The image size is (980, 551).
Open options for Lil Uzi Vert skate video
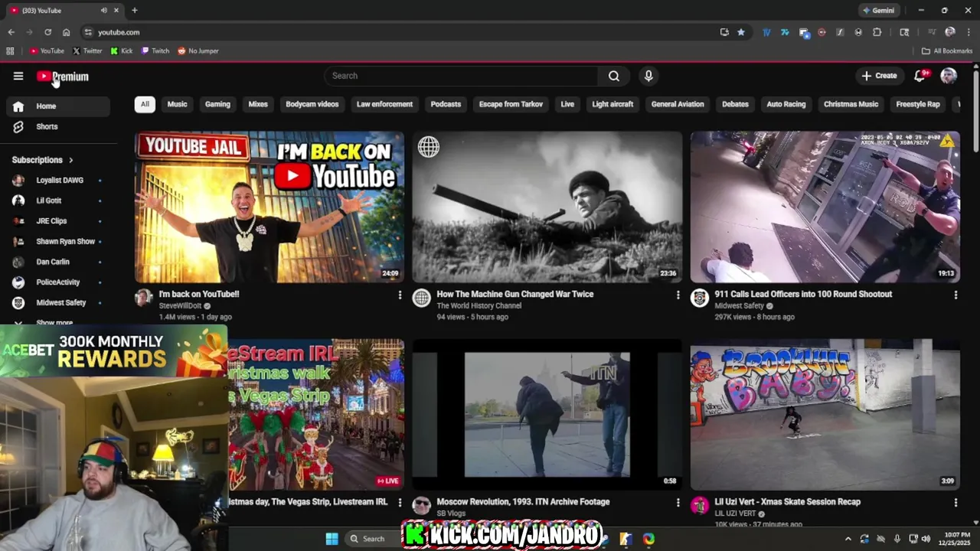[x=955, y=503]
